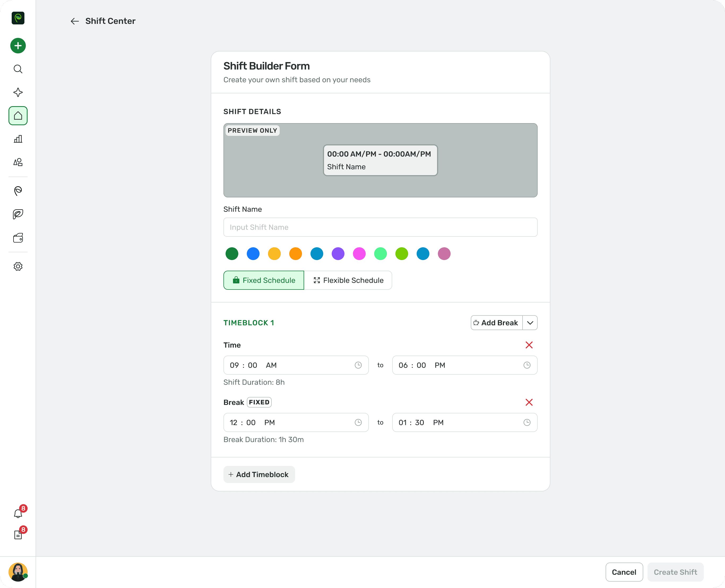Screen dimensions: 725x588
Task: Click the sparkle AI icon in sidebar
Action: coord(18,92)
